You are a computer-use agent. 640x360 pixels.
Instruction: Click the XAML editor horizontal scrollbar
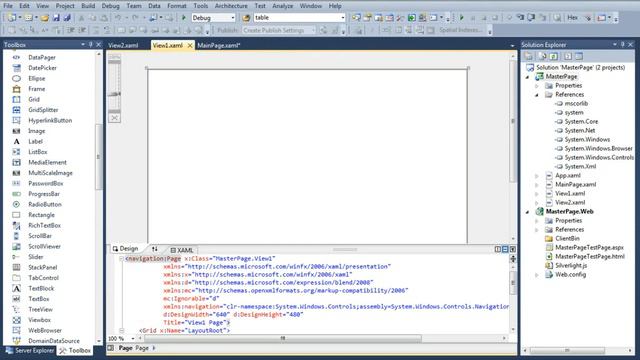282,338
